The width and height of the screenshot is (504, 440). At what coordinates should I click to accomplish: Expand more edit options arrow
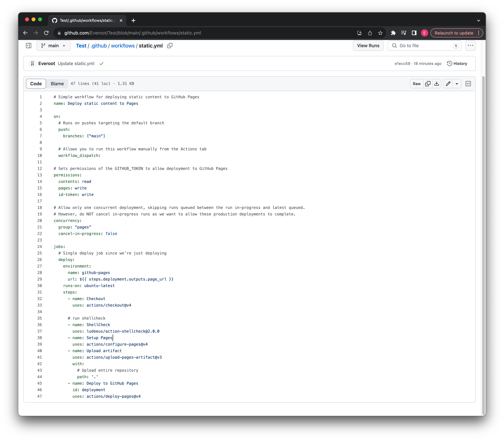click(457, 84)
